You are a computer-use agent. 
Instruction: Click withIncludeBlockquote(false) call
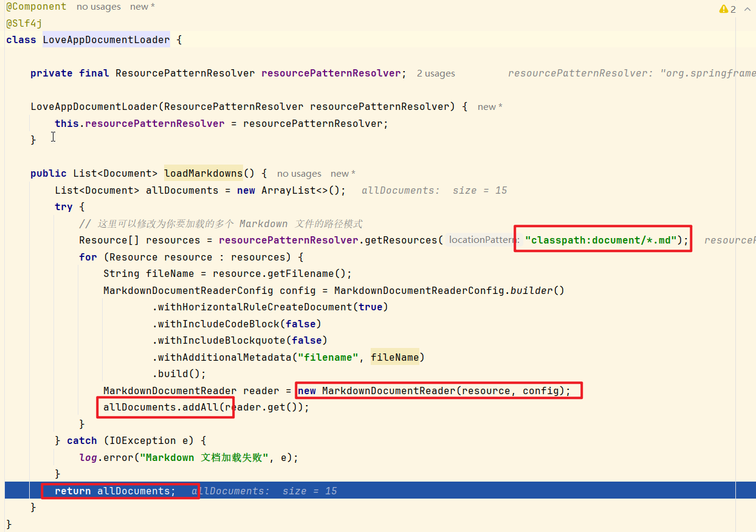[239, 340]
